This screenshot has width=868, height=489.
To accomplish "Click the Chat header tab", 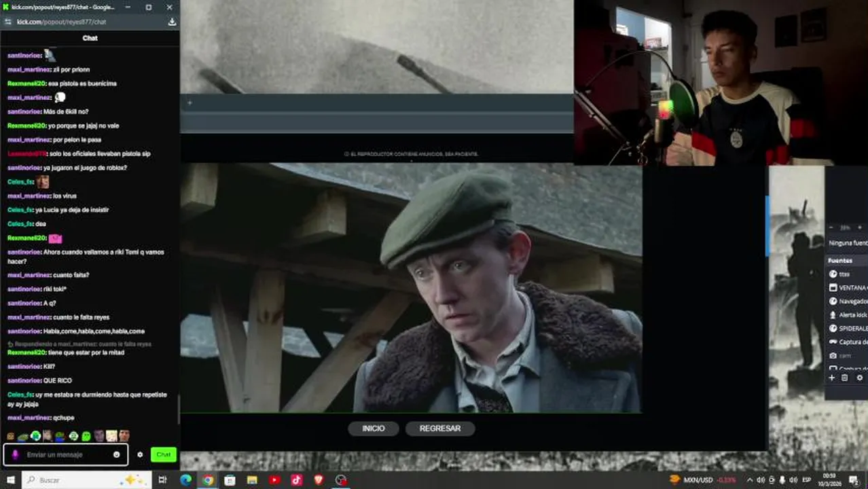I will click(x=90, y=38).
